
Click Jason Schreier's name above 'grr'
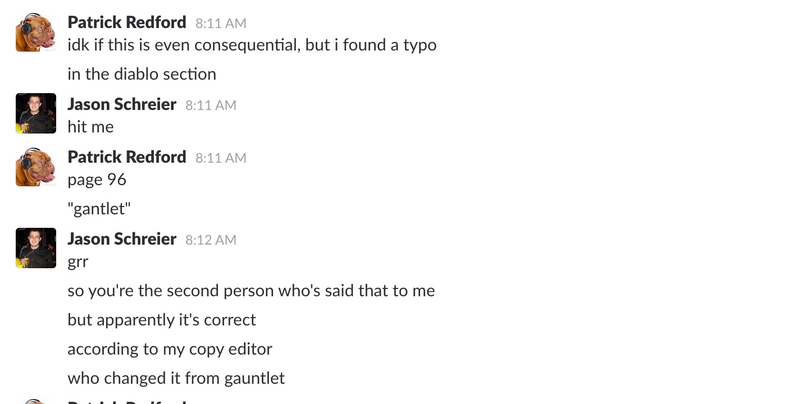(122, 239)
